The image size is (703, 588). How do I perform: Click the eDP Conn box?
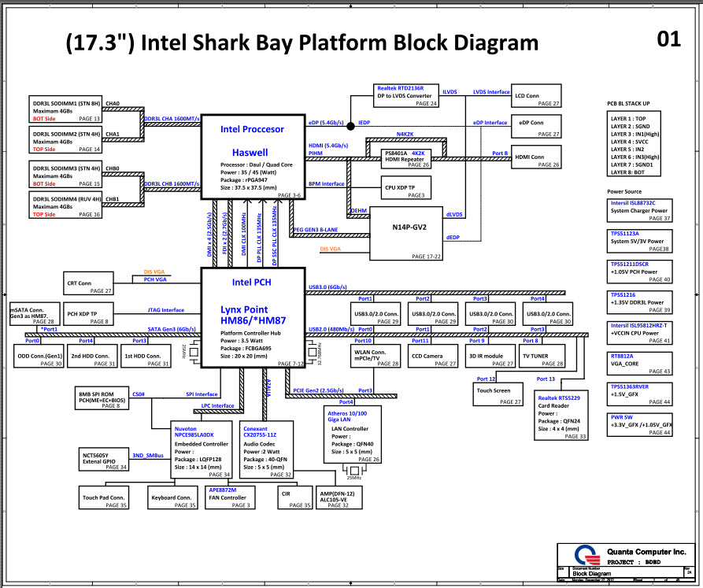536,127
